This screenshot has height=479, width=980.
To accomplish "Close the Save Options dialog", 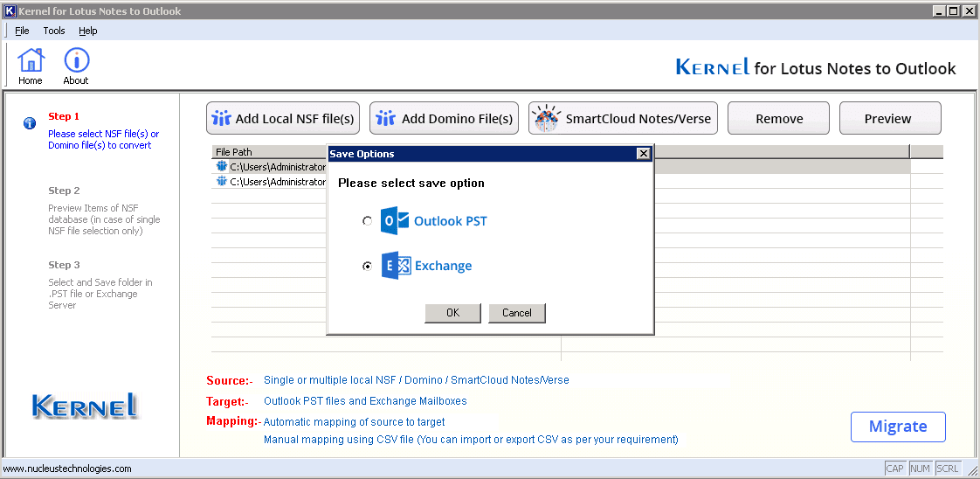I will tap(643, 154).
